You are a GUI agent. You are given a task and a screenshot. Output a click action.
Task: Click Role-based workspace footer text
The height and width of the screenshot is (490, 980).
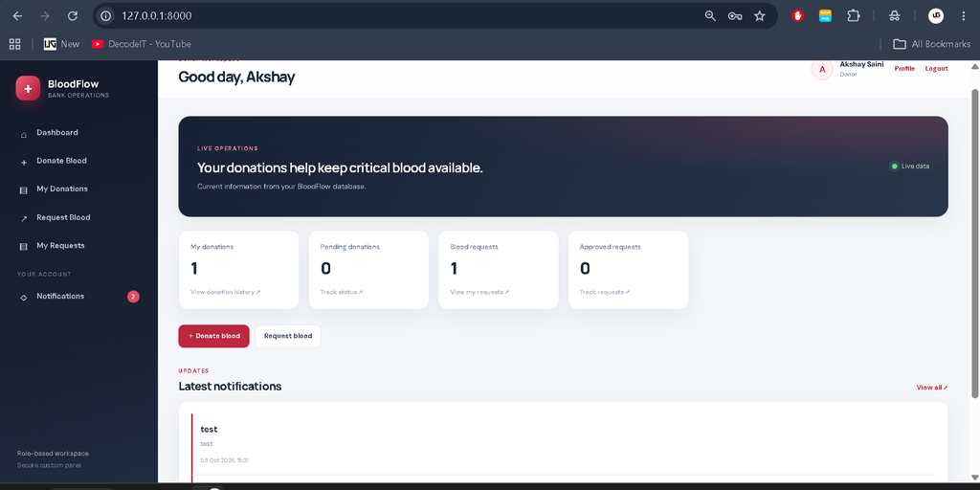53,454
